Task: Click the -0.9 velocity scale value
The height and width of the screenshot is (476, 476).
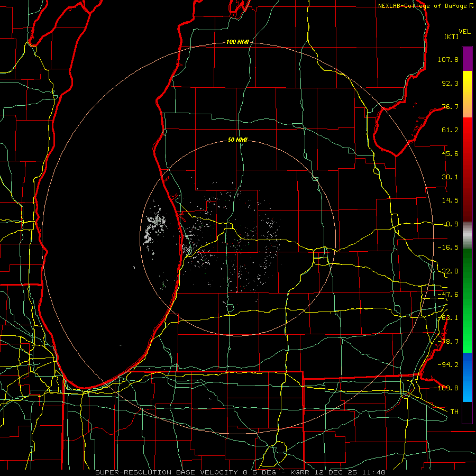Action: pos(450,224)
